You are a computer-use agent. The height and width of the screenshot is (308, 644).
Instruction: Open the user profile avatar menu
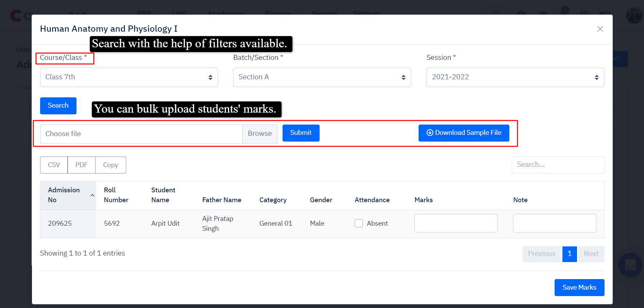[x=634, y=15]
